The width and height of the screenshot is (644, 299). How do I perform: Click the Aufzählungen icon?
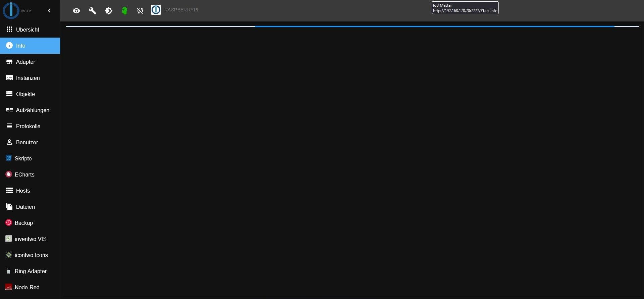click(9, 110)
